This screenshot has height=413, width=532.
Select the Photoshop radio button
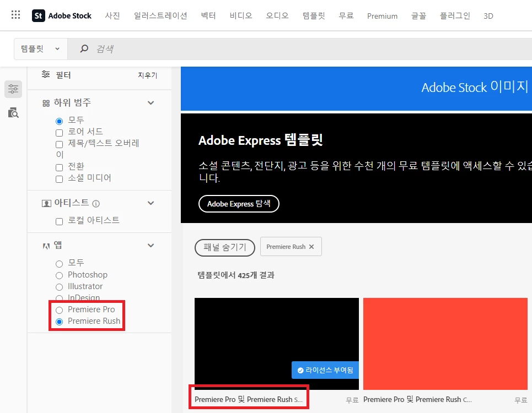tap(60, 275)
